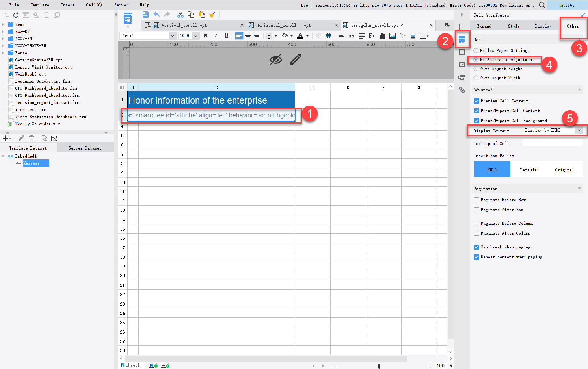Collapse the Embedded1 dataset node
This screenshot has height=369, width=588.
click(x=3, y=156)
